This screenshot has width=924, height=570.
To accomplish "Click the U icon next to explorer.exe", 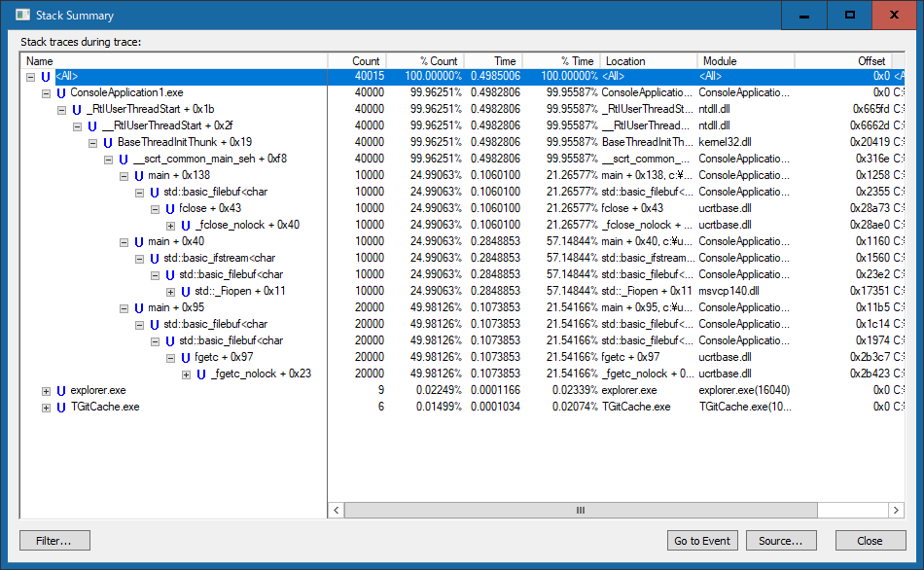I will pyautogui.click(x=61, y=390).
